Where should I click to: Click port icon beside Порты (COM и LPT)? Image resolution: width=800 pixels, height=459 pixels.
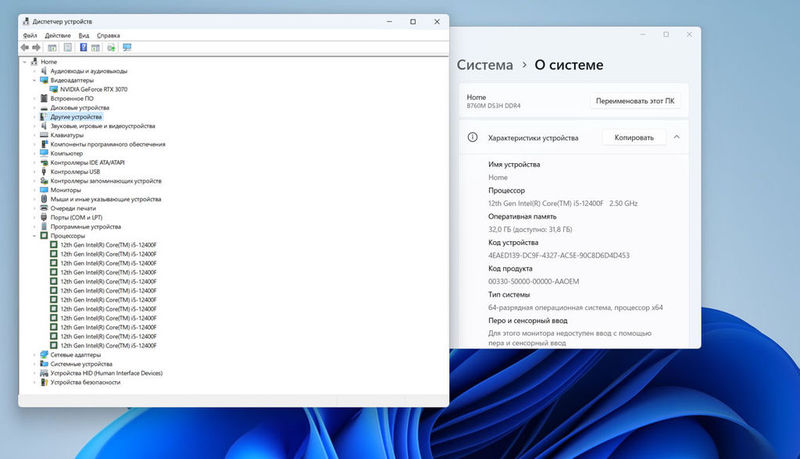coord(44,218)
